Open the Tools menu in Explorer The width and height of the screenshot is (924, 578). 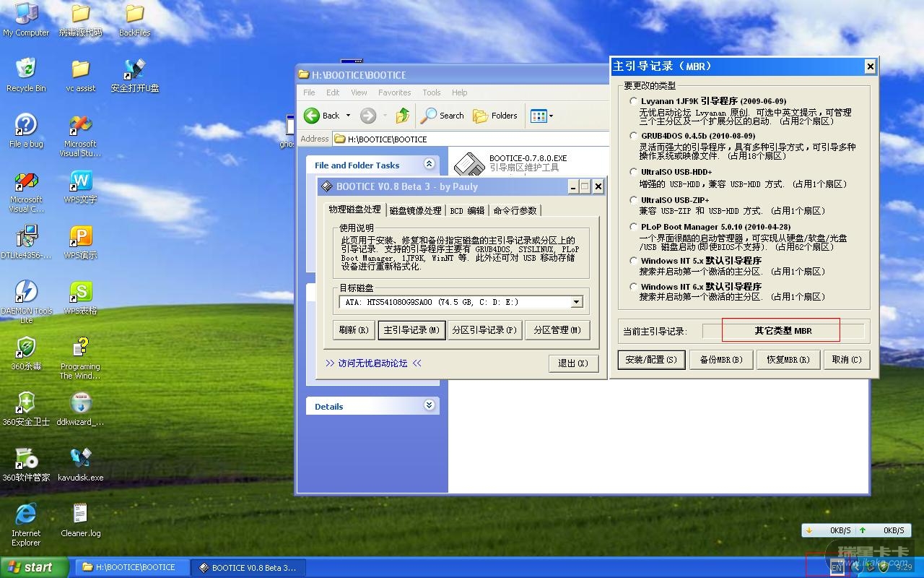coord(432,92)
